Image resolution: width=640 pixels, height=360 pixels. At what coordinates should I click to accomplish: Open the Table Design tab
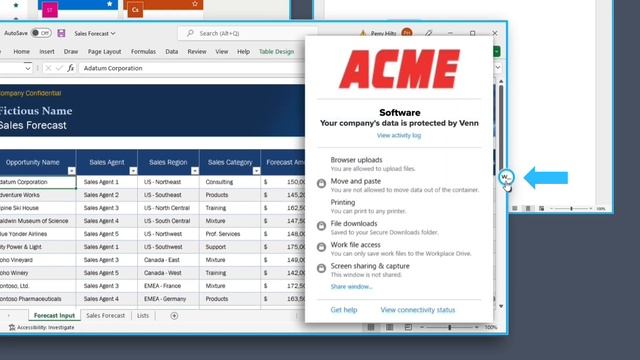[276, 51]
